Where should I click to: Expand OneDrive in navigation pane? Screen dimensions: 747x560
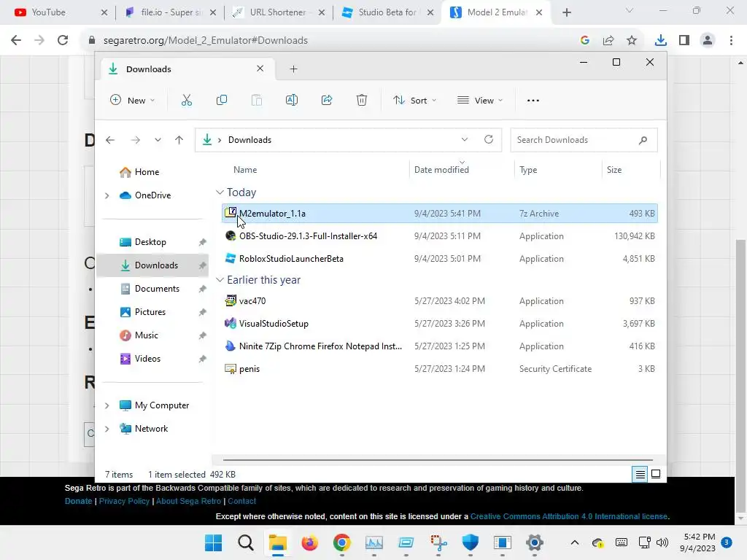tap(107, 195)
